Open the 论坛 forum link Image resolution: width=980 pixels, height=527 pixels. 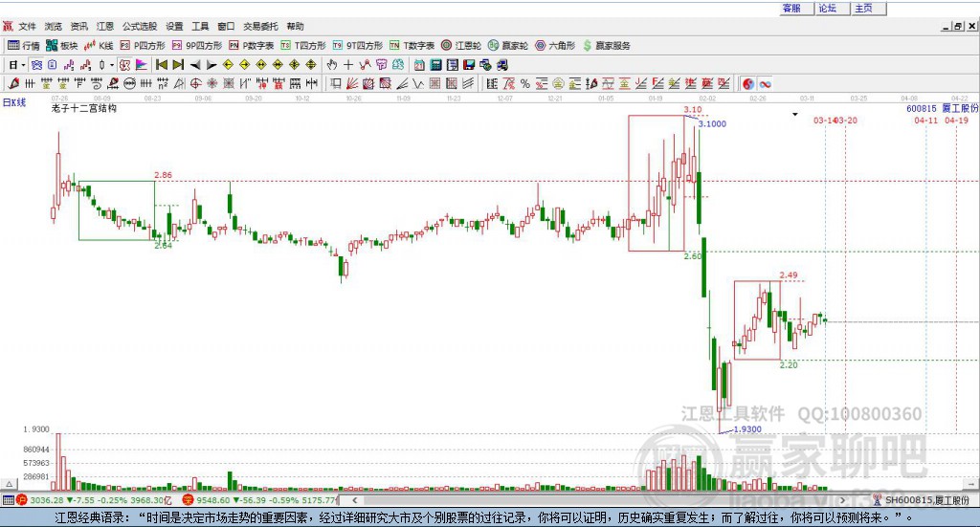coord(827,8)
